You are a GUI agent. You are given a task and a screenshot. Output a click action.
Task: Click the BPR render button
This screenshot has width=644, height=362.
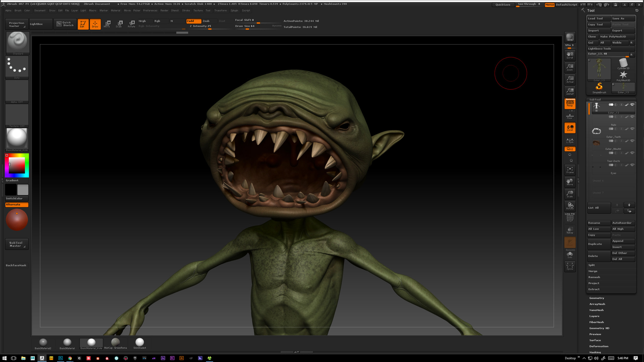coord(570,37)
